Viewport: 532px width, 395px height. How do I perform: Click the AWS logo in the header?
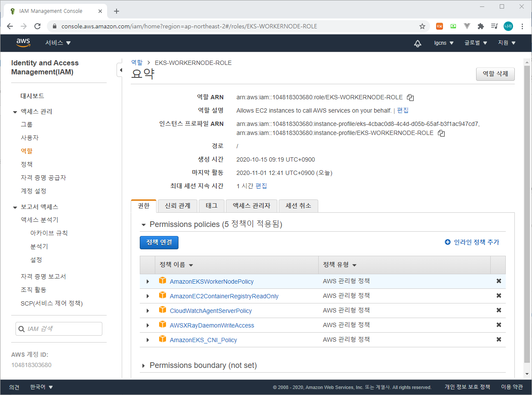[23, 43]
